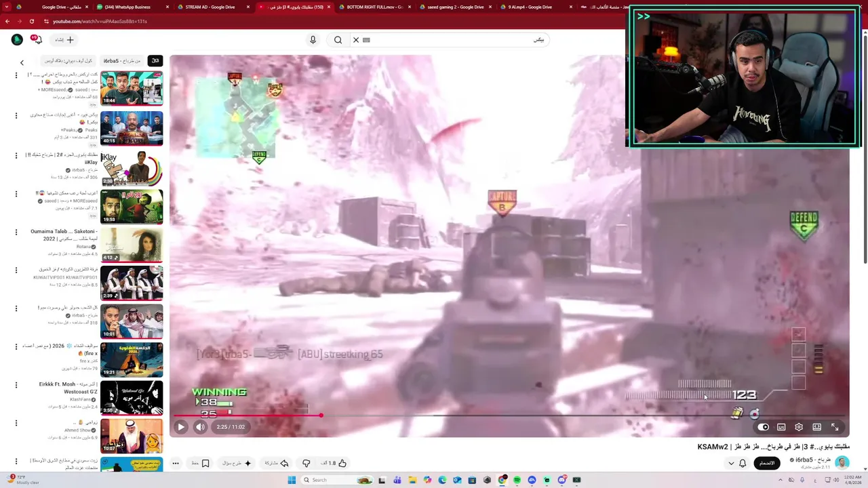The height and width of the screenshot is (488, 868).
Task: Play the paused YouTube video
Action: pos(181,427)
